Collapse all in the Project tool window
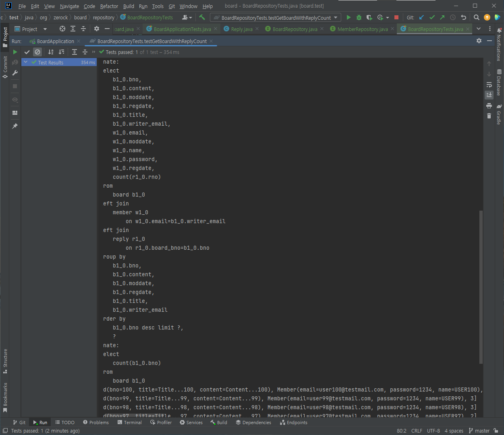The image size is (504, 435). pos(83,29)
